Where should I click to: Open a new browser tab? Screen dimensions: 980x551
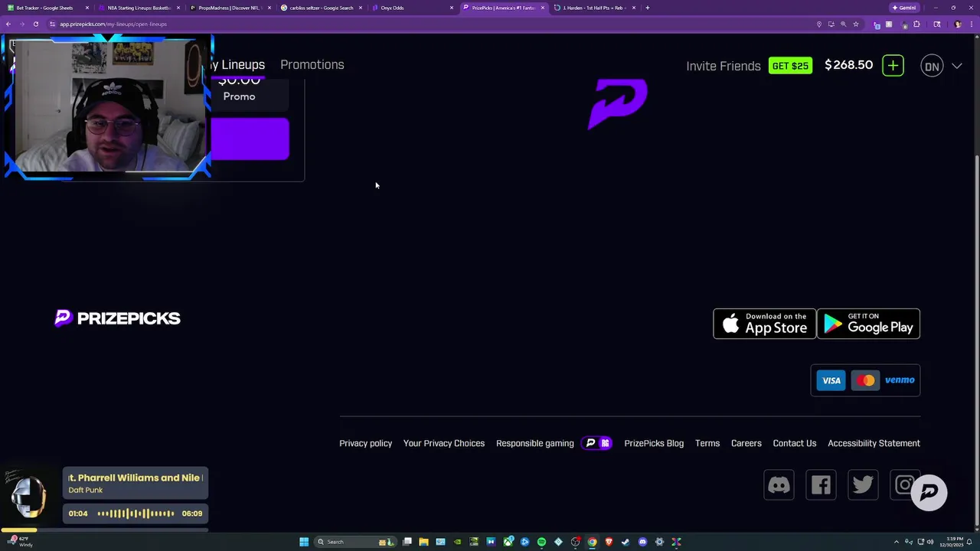[x=648, y=8]
